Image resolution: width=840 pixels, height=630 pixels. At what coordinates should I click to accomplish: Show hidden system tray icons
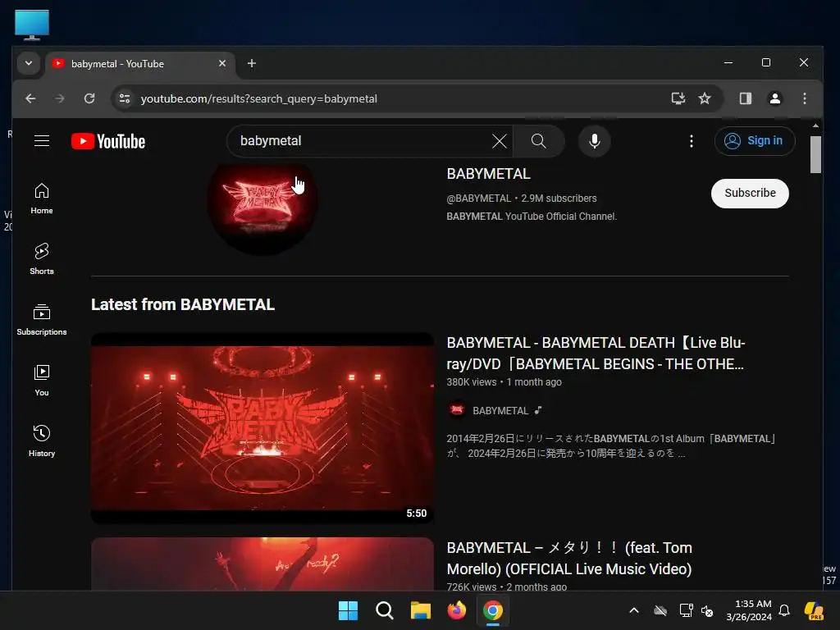click(634, 610)
